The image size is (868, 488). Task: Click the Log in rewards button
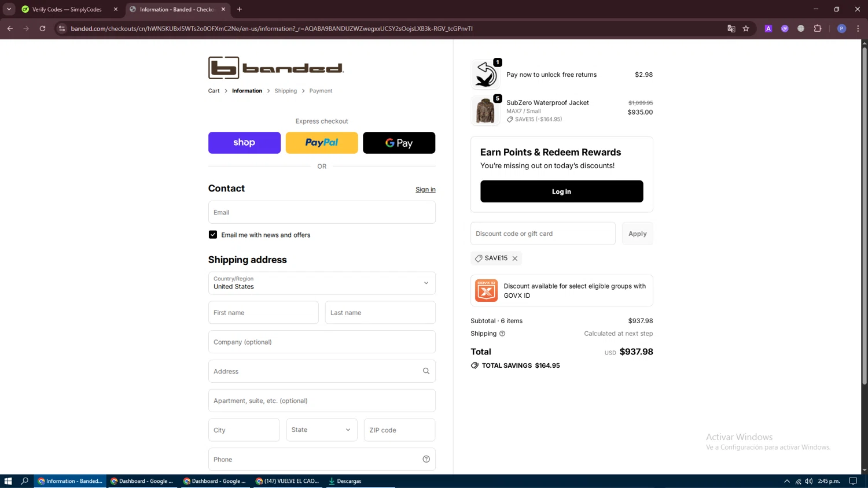pos(561,191)
